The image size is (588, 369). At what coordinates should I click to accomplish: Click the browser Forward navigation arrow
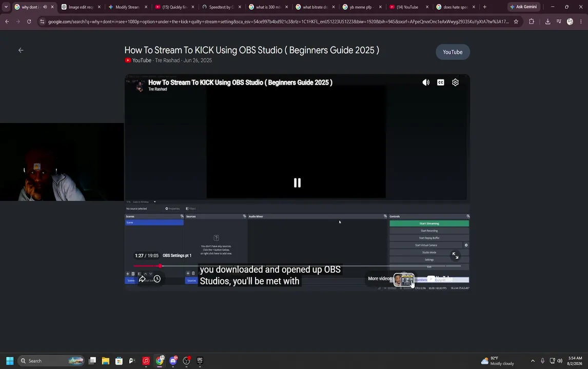coord(18,22)
